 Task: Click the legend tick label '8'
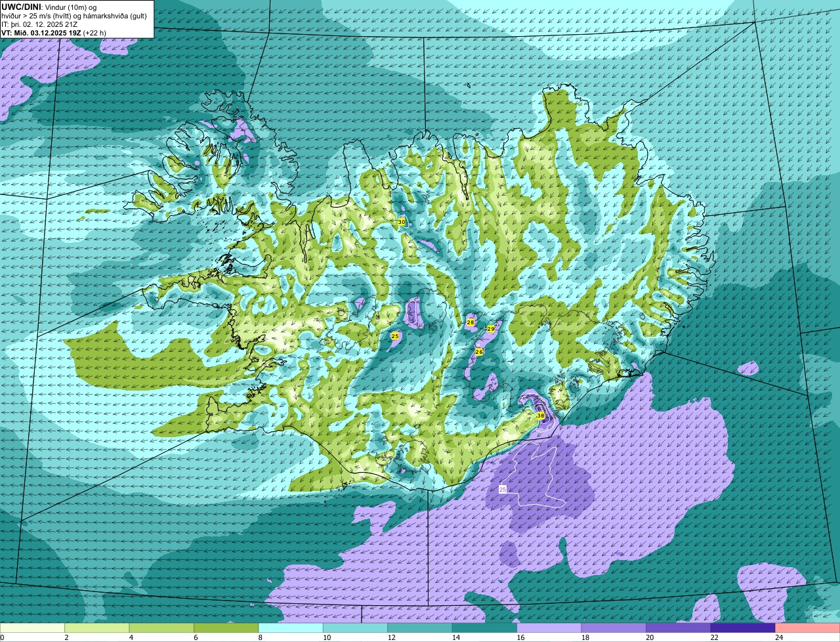point(260,637)
